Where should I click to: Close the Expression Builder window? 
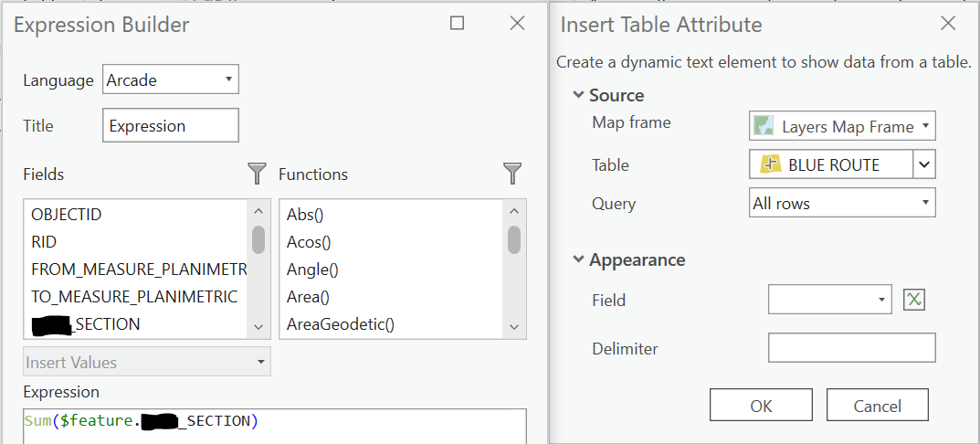[x=517, y=24]
